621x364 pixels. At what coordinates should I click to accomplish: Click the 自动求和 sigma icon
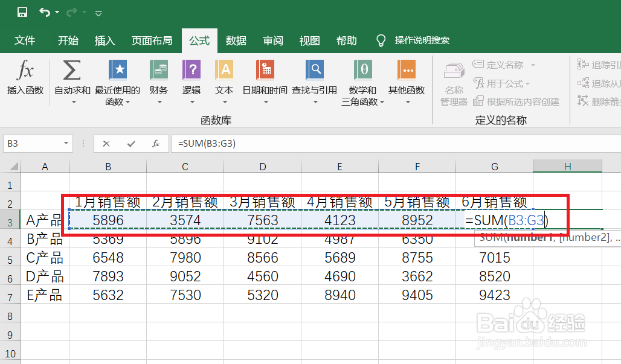(x=72, y=70)
